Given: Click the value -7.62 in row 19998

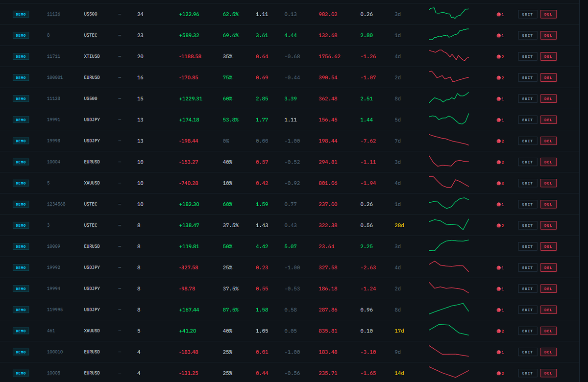Looking at the screenshot, I should pyautogui.click(x=368, y=141).
